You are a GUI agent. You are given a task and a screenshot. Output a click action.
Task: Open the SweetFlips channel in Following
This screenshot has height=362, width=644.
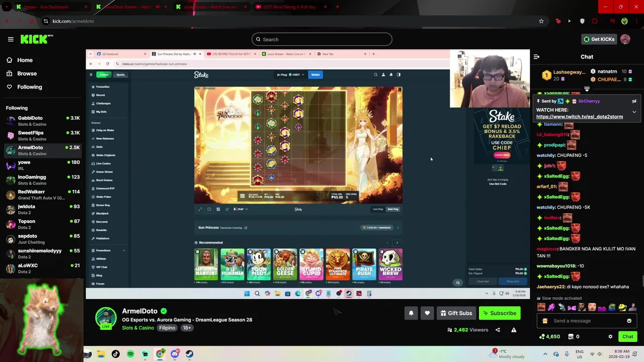click(43, 135)
